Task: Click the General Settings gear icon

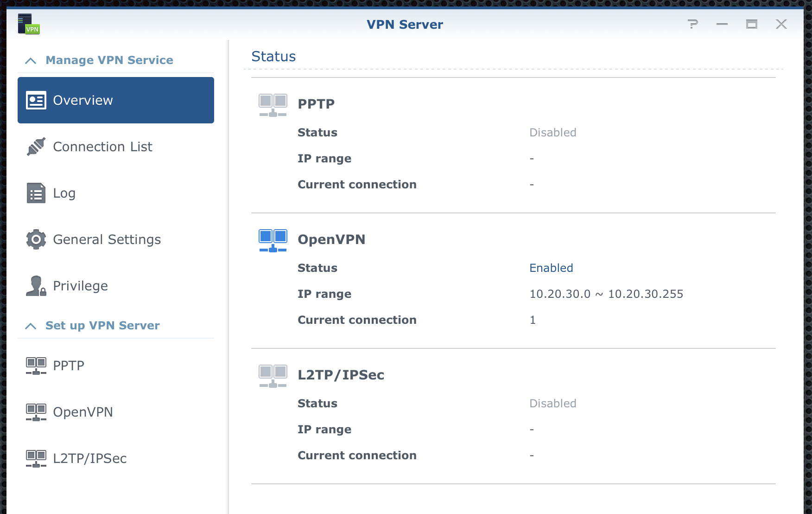Action: (36, 239)
